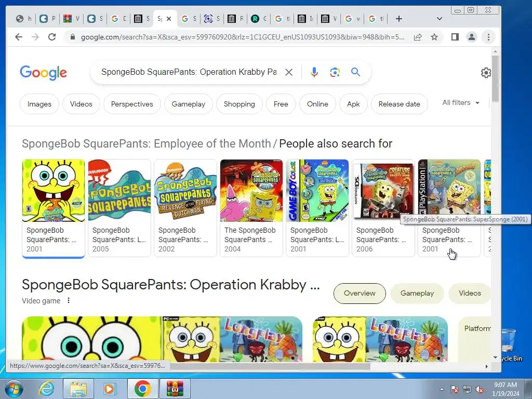The image size is (532, 399).
Task: Filter results by Videos
Action: point(81,104)
